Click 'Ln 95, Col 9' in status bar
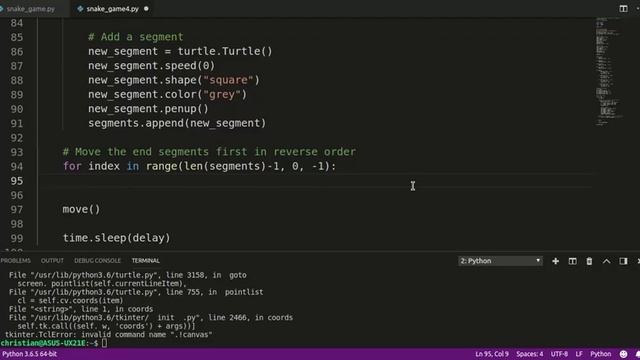 pos(492,354)
